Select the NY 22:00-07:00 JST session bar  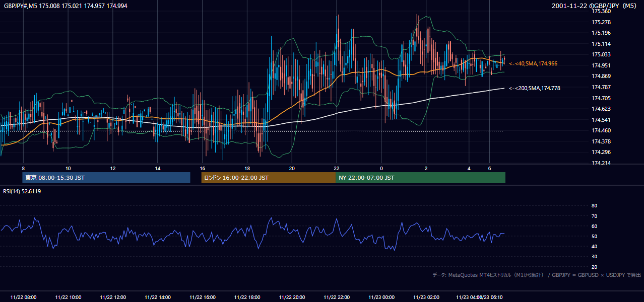click(x=420, y=178)
